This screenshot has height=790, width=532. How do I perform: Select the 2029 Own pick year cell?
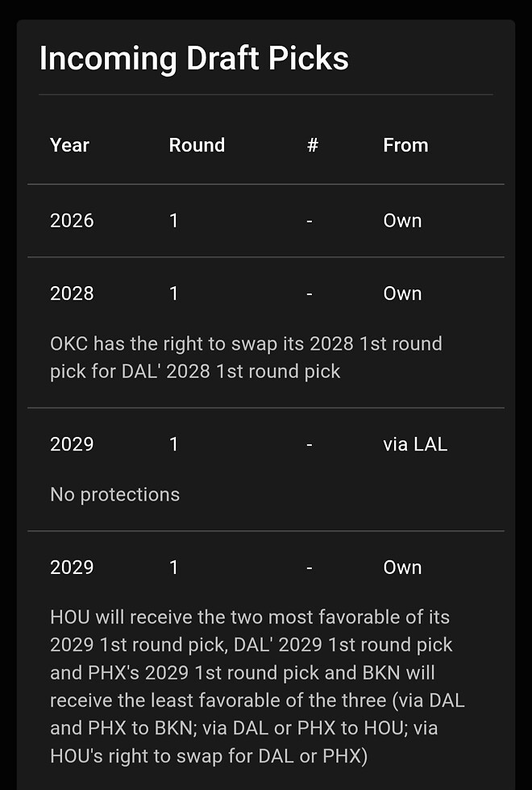point(72,568)
